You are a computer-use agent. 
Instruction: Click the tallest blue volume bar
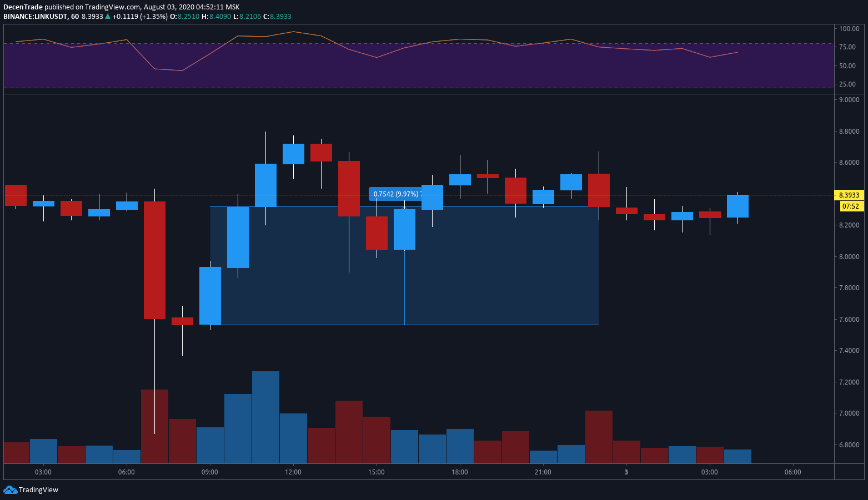265,416
